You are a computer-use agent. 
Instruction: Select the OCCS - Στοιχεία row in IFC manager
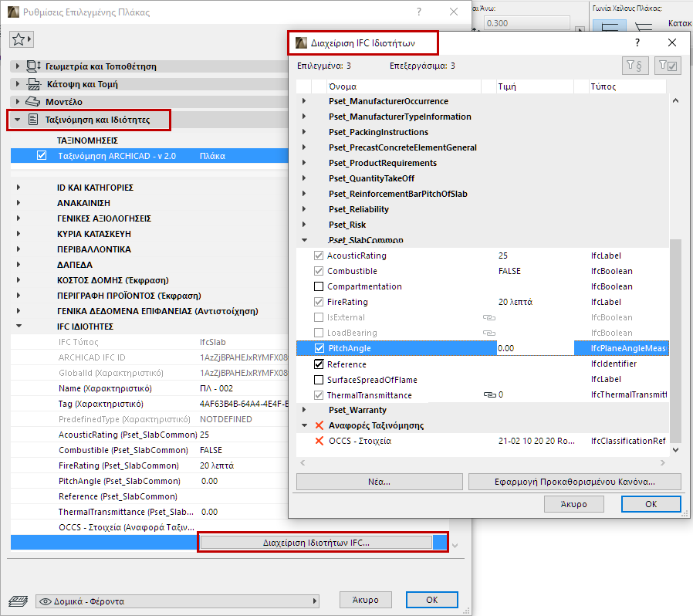click(x=482, y=441)
